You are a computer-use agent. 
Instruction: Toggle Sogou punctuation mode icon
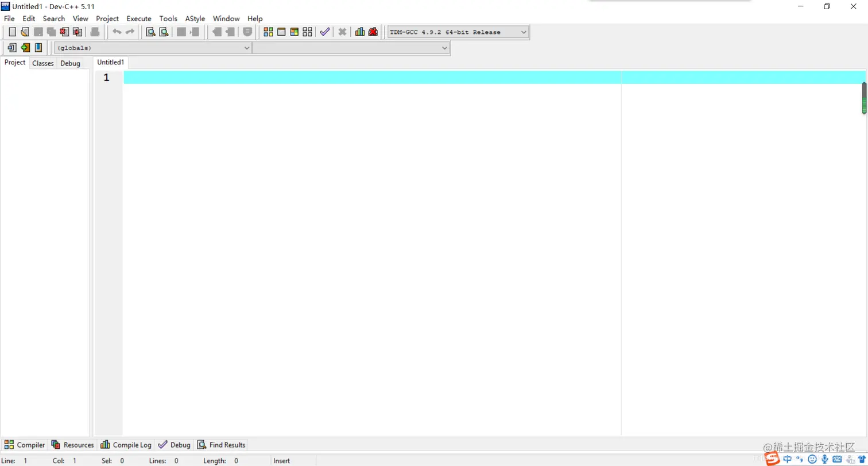(x=800, y=459)
